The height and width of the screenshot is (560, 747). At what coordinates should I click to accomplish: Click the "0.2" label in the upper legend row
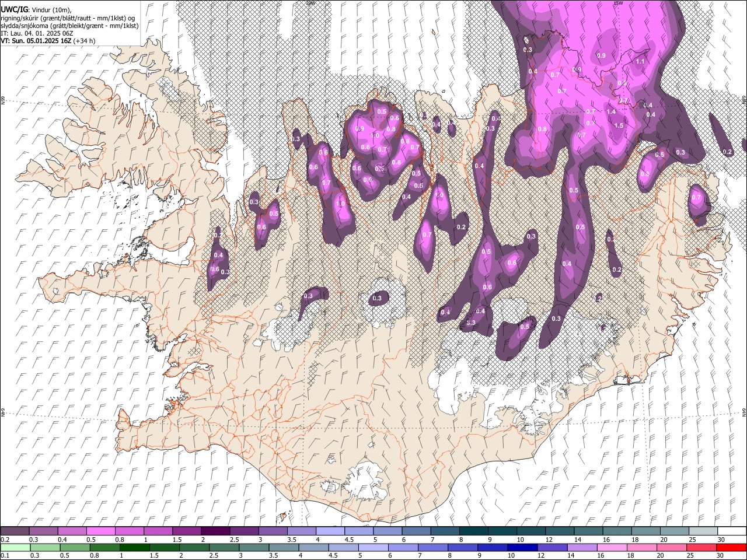[x=5, y=540]
